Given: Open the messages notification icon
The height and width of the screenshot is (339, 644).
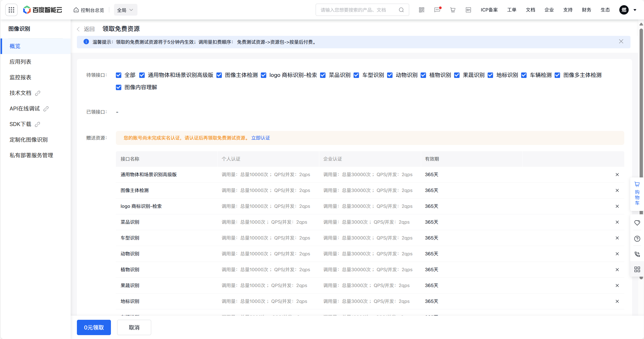Looking at the screenshot, I should (437, 10).
